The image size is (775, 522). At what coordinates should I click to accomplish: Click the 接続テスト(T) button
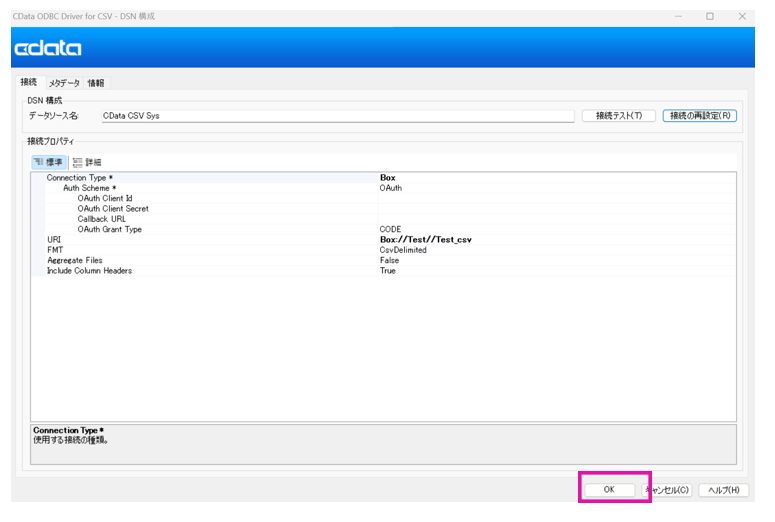(x=619, y=116)
